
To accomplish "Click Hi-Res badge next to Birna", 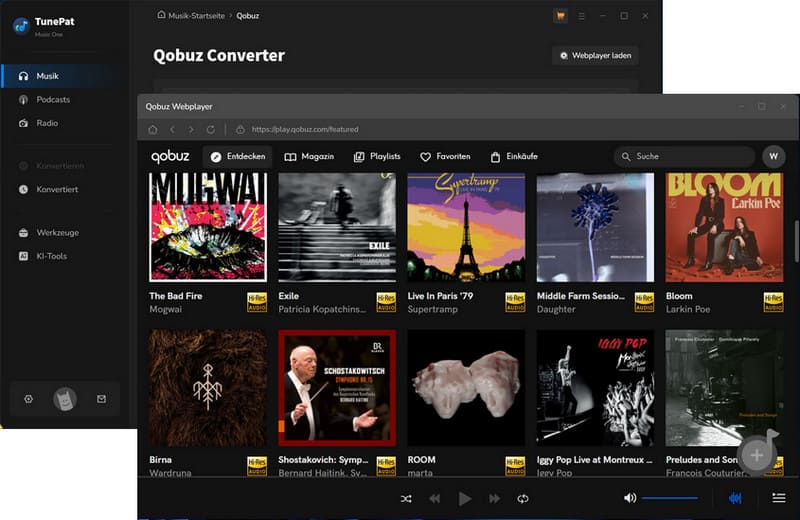I will [257, 466].
